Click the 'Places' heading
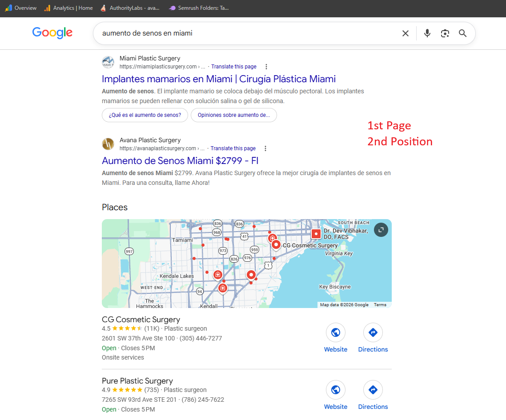This screenshot has width=506, height=420. (115, 208)
